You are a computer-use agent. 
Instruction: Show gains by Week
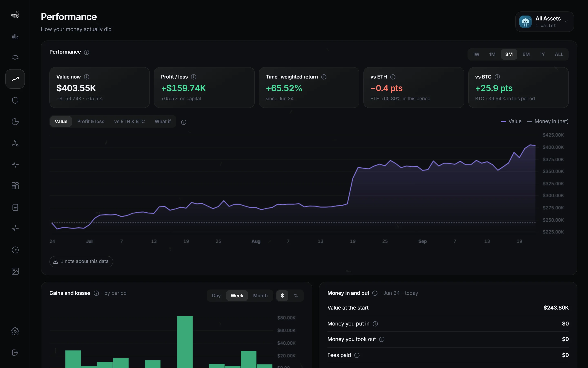point(237,295)
